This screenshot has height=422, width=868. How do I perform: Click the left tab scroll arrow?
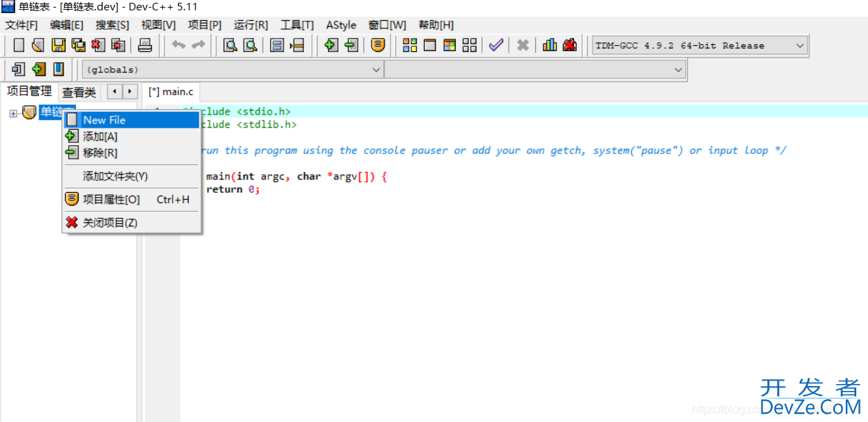tap(115, 91)
